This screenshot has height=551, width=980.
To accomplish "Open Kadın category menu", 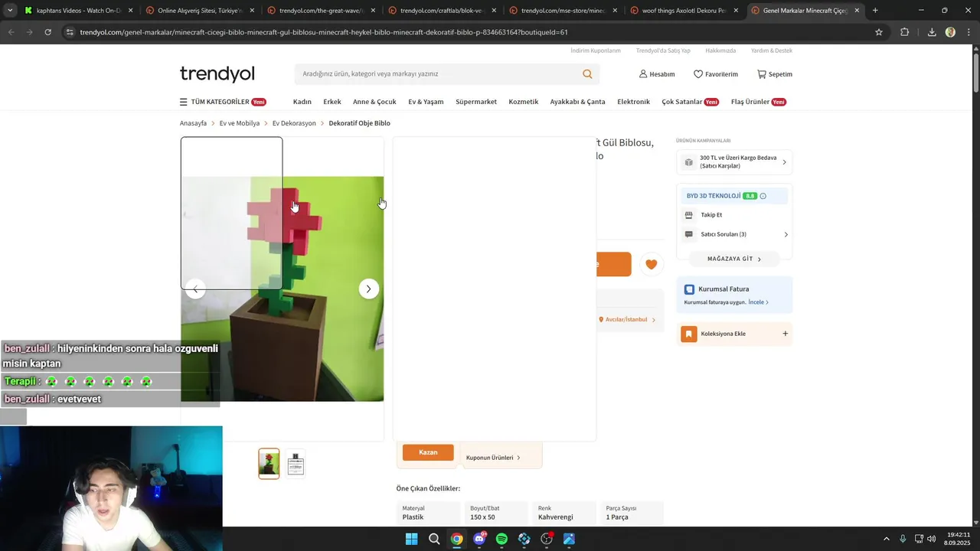I will point(302,102).
